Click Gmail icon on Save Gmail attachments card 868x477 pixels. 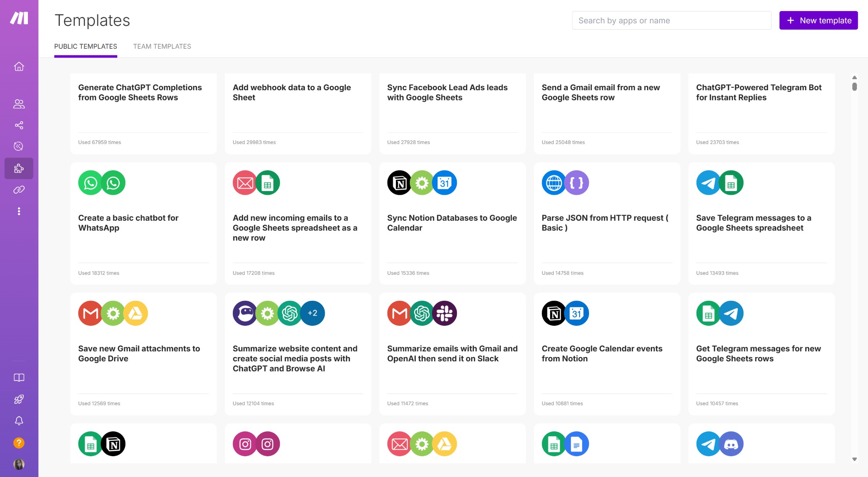pos(90,313)
